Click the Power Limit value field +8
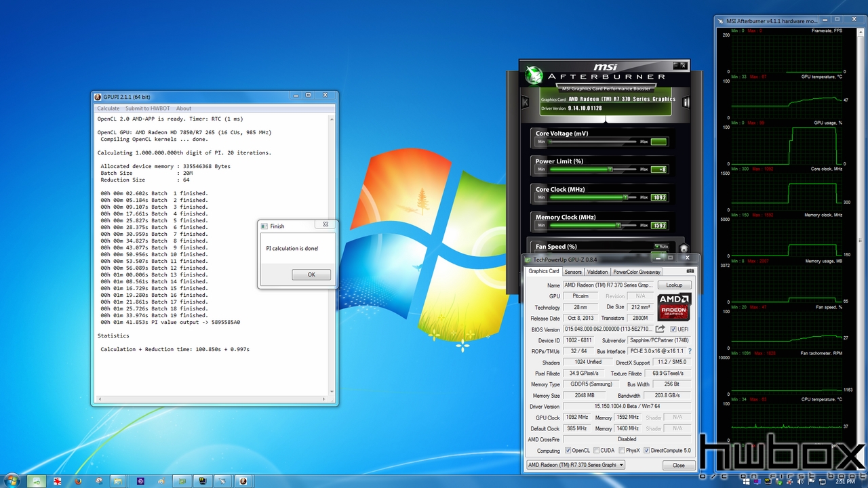The image size is (868, 488). click(659, 169)
